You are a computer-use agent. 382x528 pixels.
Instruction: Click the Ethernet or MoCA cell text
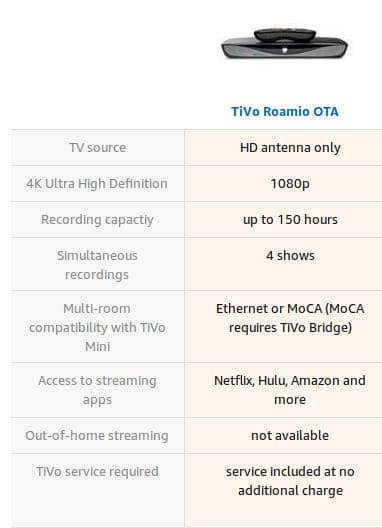click(x=290, y=318)
